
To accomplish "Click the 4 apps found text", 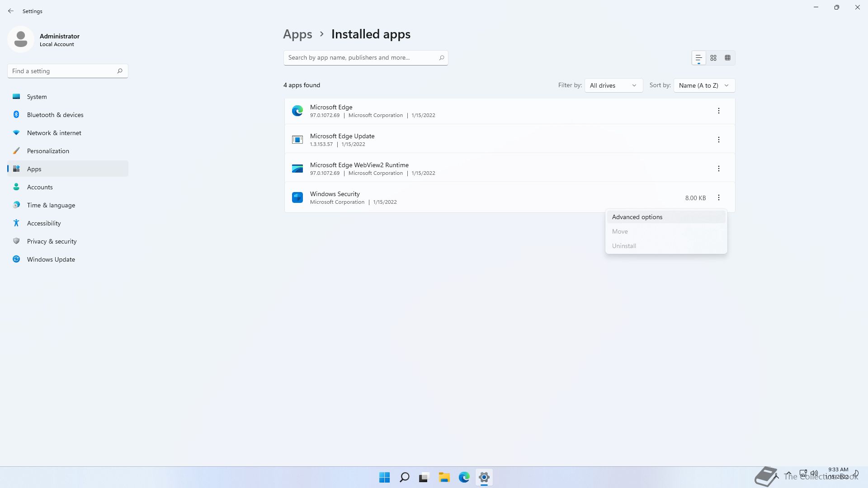I will click(x=302, y=85).
